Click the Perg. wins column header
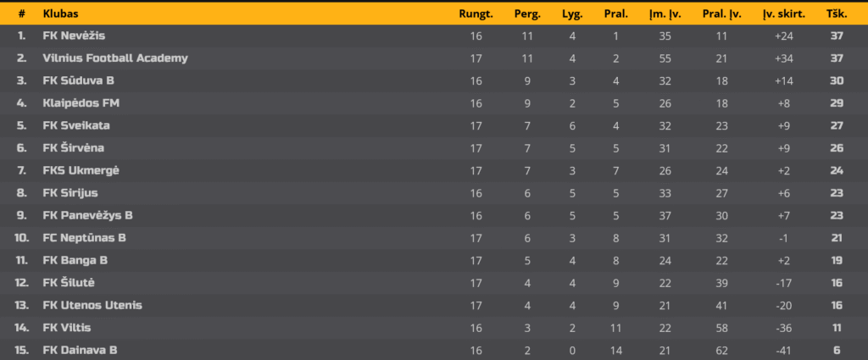This screenshot has width=868, height=360. point(527,15)
